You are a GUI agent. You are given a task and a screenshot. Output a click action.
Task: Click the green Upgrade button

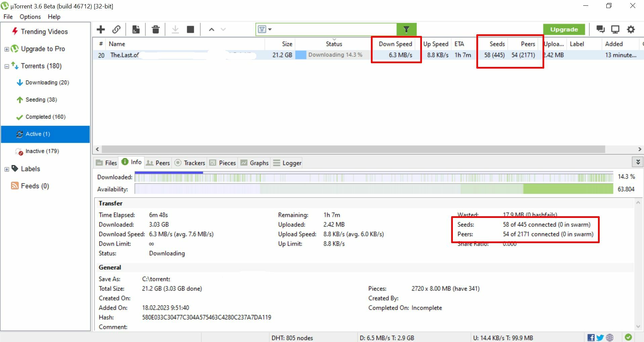(x=564, y=30)
